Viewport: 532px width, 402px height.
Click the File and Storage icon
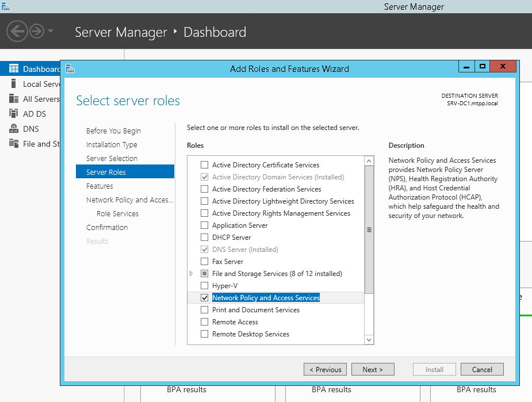[x=14, y=144]
